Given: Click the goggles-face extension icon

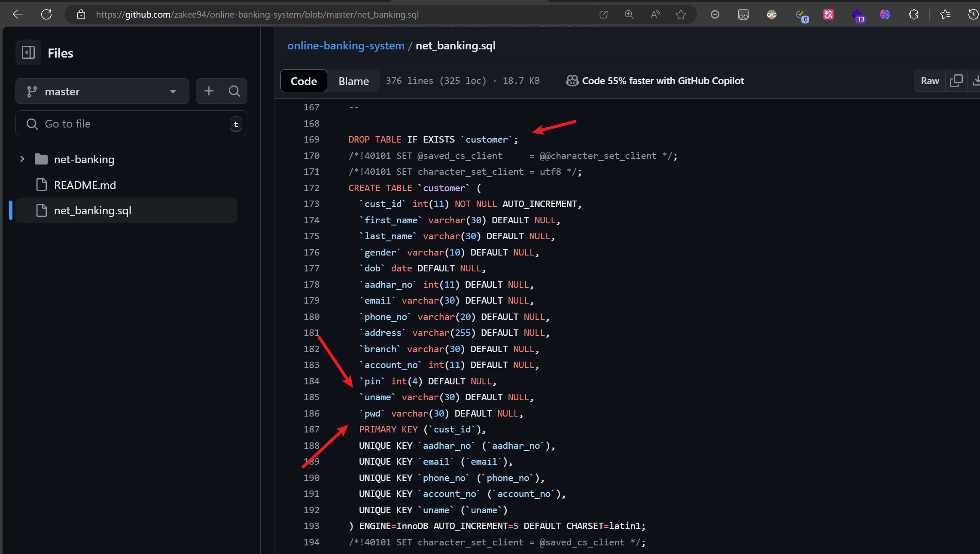Looking at the screenshot, I should pyautogui.click(x=772, y=15).
